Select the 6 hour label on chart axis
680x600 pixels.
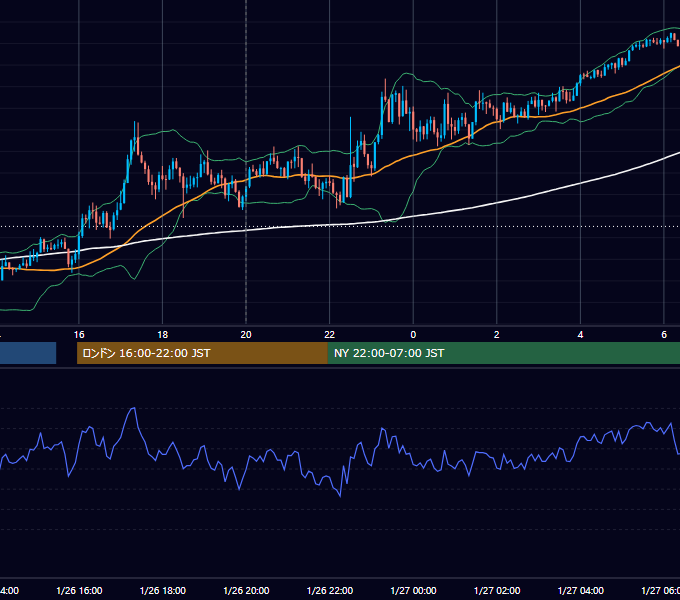(664, 335)
